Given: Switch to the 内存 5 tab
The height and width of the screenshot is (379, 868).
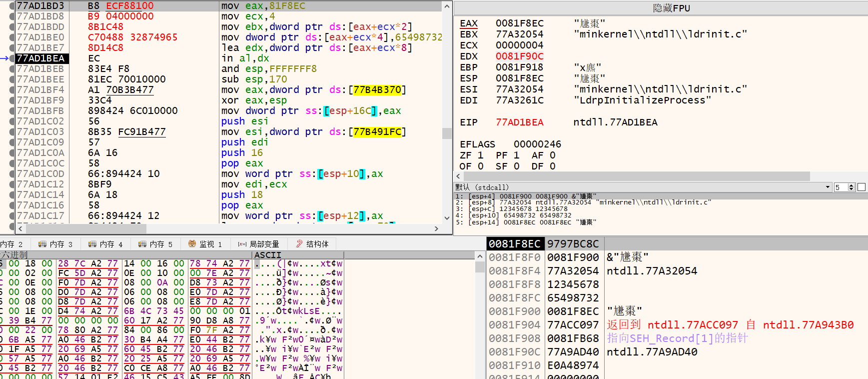Looking at the screenshot, I should pos(155,244).
